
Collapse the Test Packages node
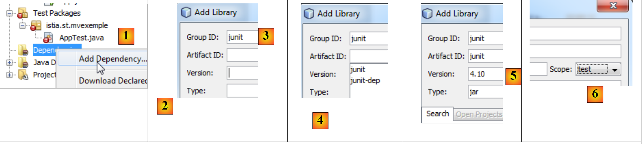[x=10, y=13]
